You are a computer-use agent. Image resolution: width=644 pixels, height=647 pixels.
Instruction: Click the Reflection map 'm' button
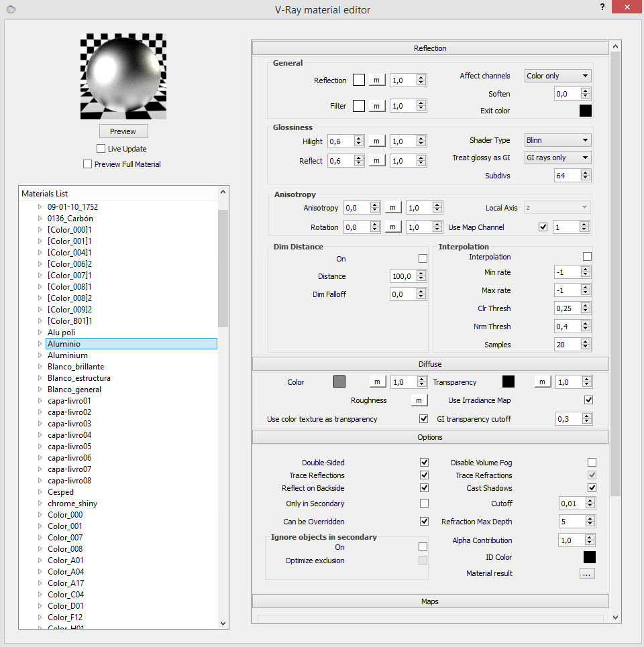376,80
